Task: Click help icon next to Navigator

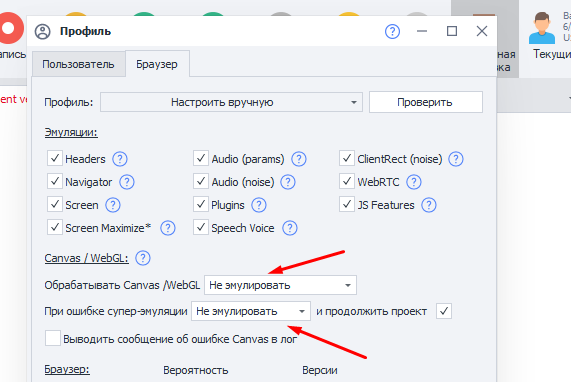Action: pyautogui.click(x=127, y=182)
